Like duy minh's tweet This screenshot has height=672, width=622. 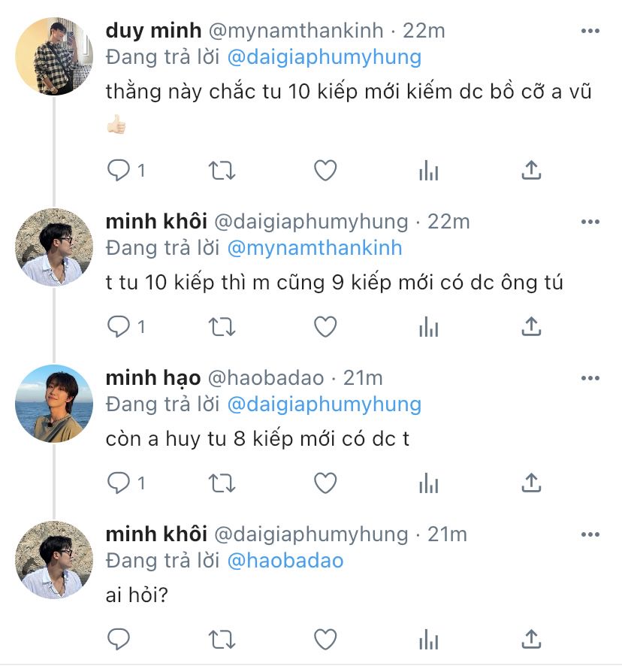coord(325,171)
